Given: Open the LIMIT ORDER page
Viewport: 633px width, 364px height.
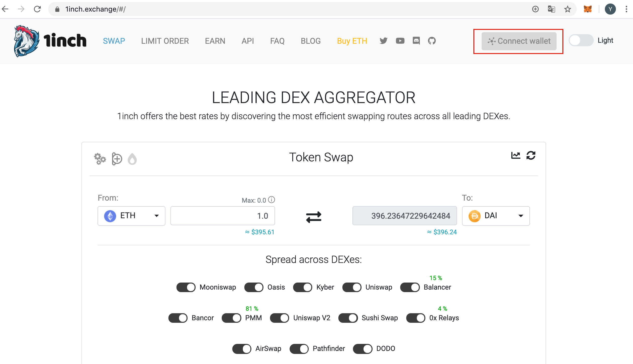Looking at the screenshot, I should 165,41.
